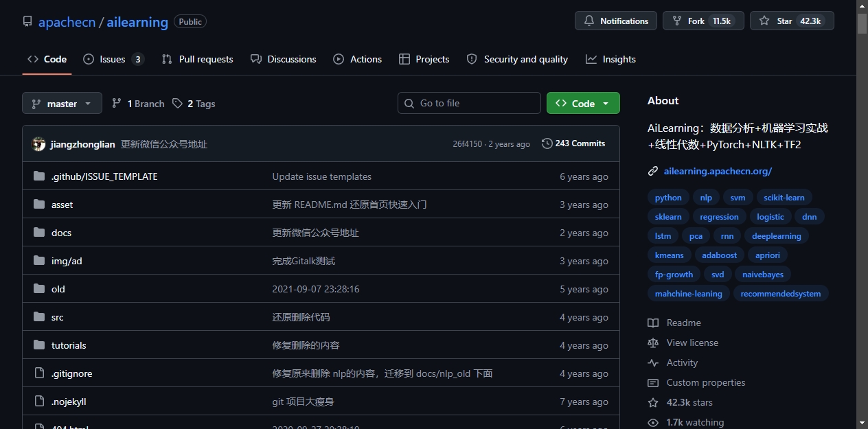Viewport: 868px width, 429px height.
Task: Select the adaboost topic tag
Action: pyautogui.click(x=720, y=255)
